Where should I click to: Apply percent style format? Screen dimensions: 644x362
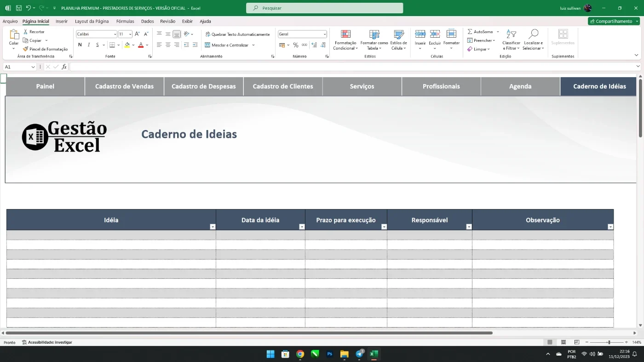[x=296, y=45]
